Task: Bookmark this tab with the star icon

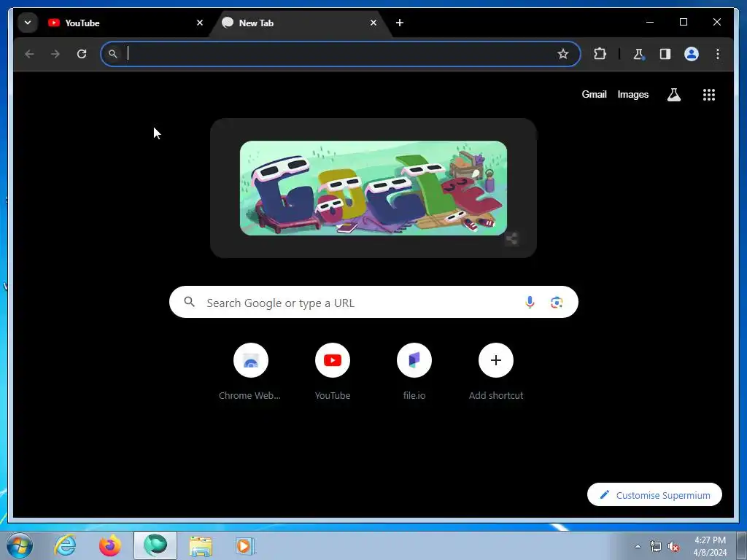Action: point(563,54)
